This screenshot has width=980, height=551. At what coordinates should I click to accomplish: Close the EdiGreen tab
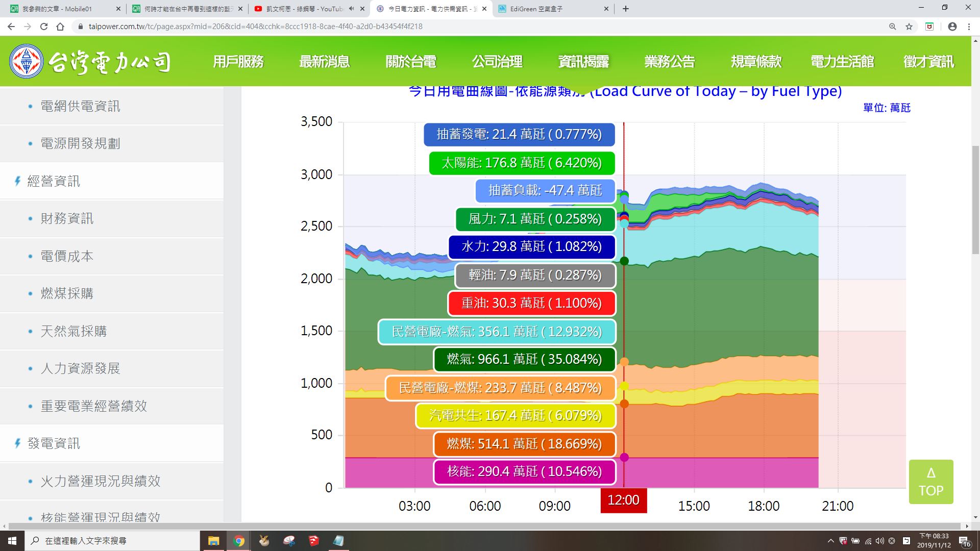pos(606,9)
